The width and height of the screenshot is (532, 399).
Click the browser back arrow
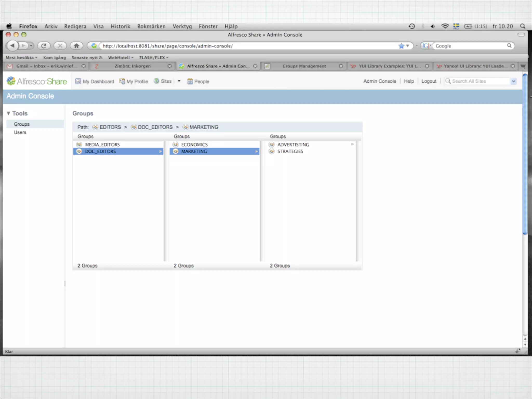click(12, 46)
